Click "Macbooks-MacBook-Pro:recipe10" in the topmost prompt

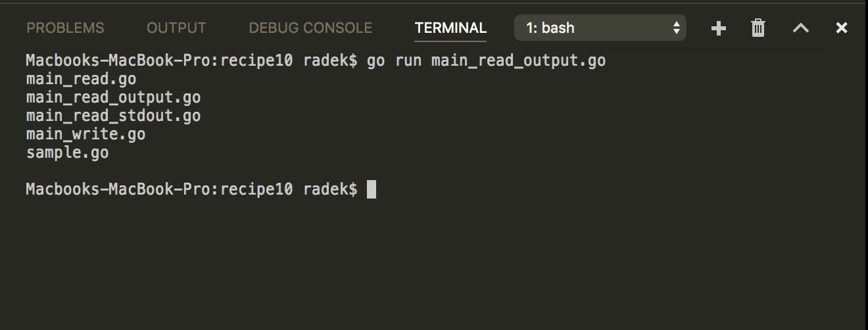(x=159, y=61)
